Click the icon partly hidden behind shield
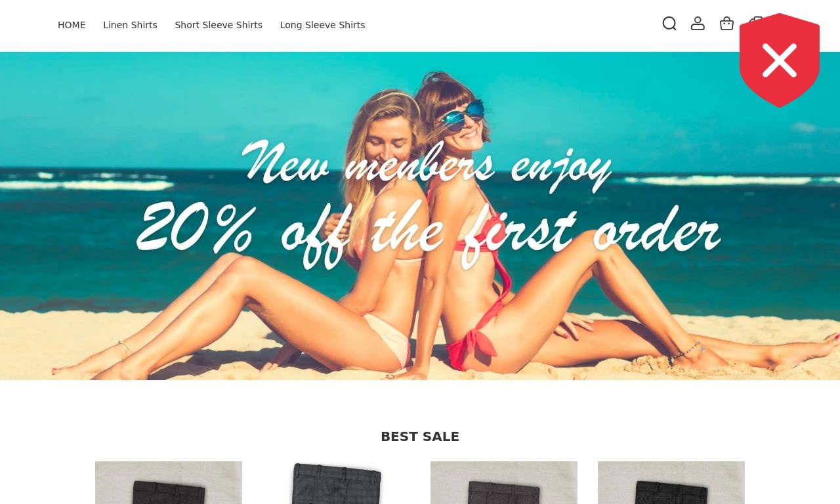840x504 pixels. coord(753,20)
